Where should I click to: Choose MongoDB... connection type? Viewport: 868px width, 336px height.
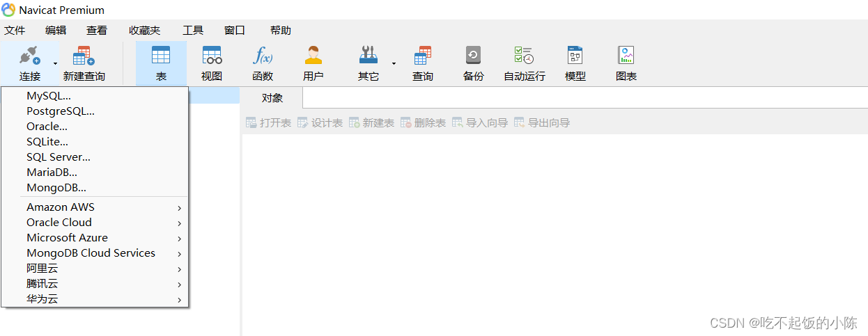[95, 187]
